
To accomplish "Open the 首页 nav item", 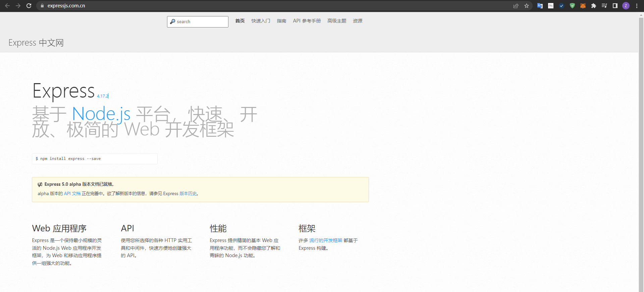I will point(240,21).
